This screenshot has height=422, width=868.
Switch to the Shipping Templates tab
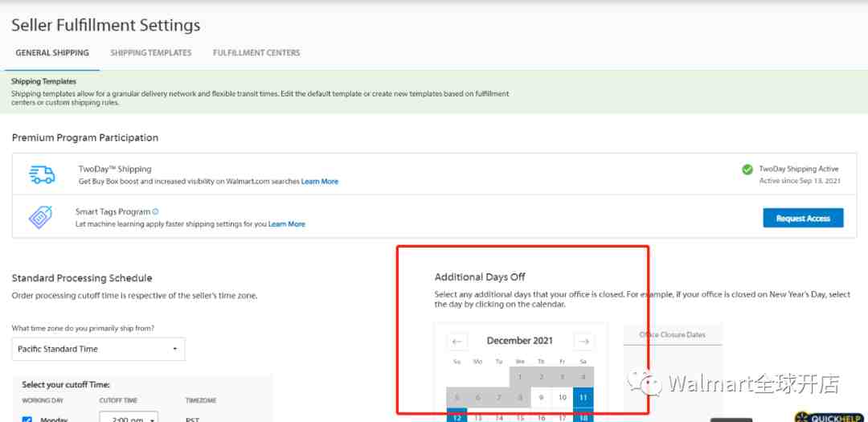pyautogui.click(x=150, y=53)
